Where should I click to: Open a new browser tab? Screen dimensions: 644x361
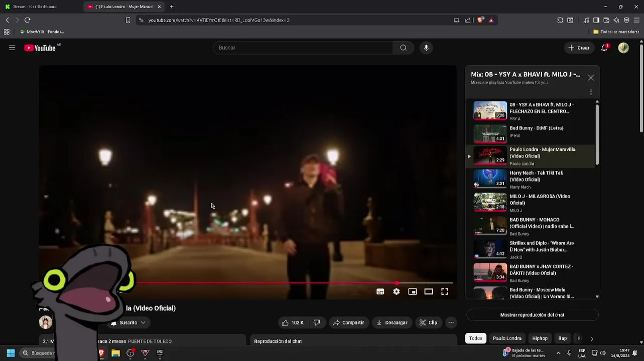(x=172, y=7)
